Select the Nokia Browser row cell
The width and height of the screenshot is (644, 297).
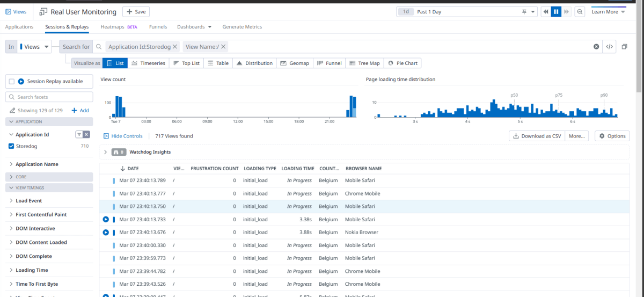[362, 233]
